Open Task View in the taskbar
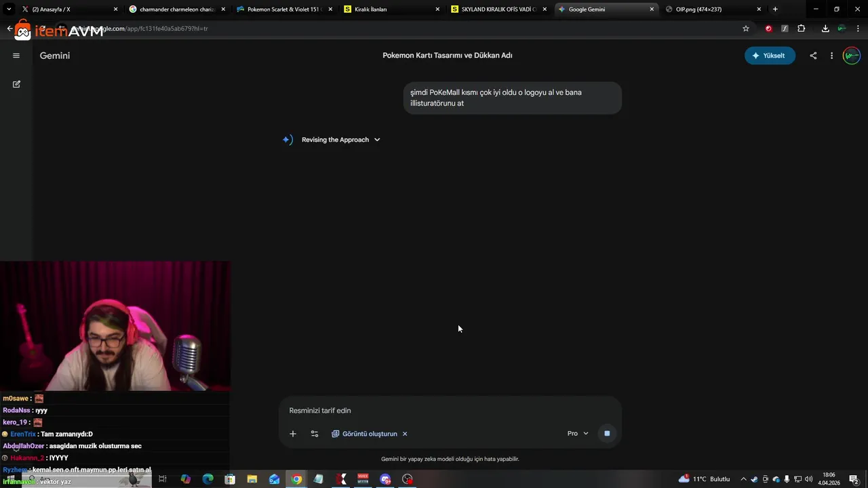868x488 pixels. pyautogui.click(x=163, y=479)
